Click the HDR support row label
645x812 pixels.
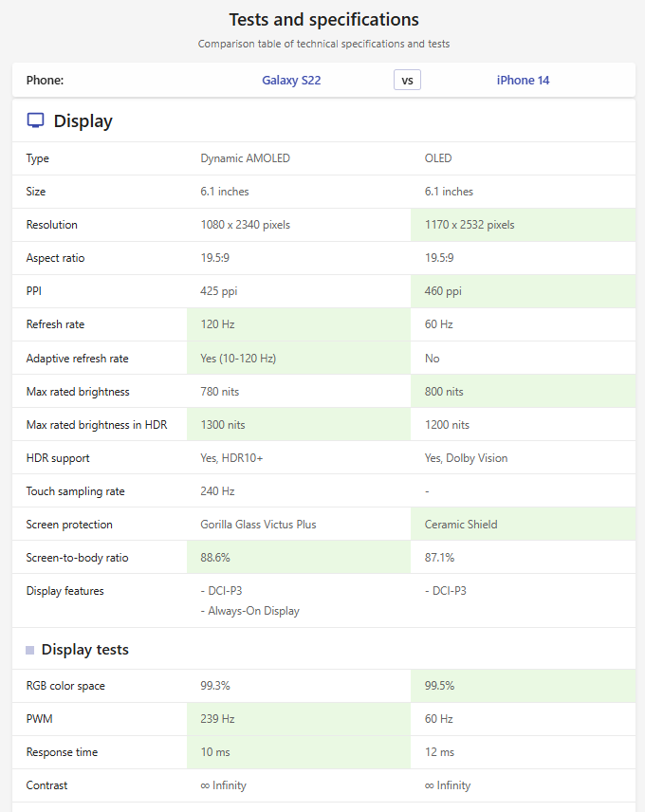(58, 458)
